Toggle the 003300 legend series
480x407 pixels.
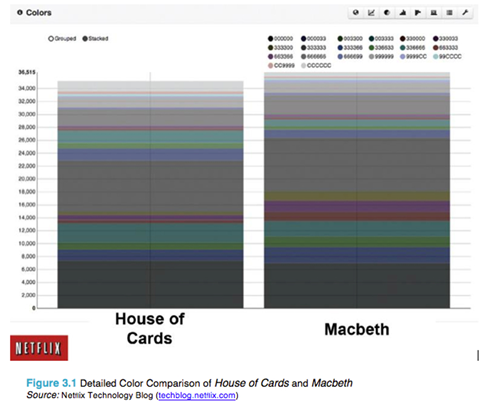point(350,39)
